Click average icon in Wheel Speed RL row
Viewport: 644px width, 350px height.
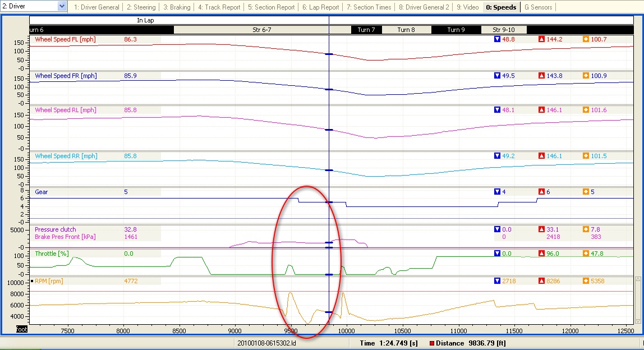click(x=586, y=110)
